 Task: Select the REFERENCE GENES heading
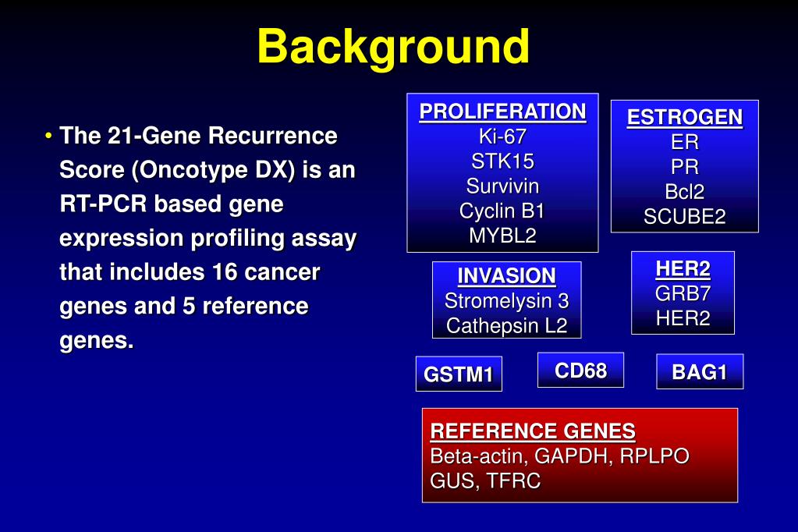click(533, 431)
